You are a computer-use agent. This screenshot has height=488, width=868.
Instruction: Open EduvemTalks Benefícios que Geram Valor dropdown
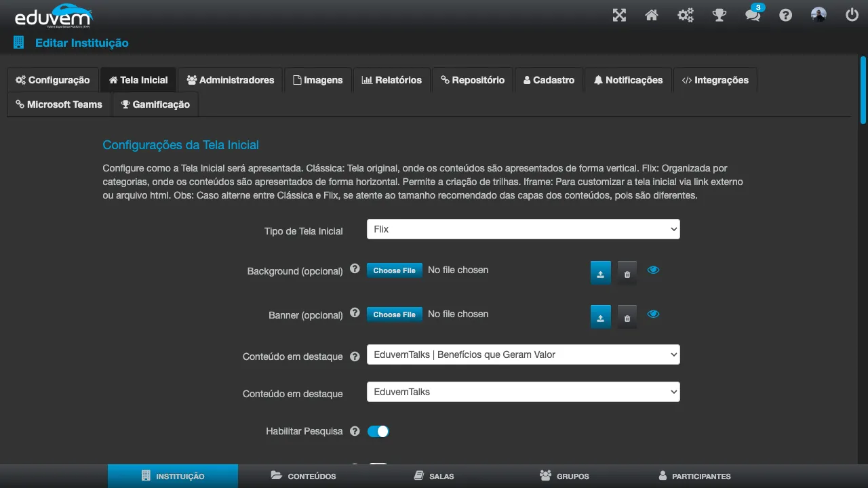click(523, 354)
